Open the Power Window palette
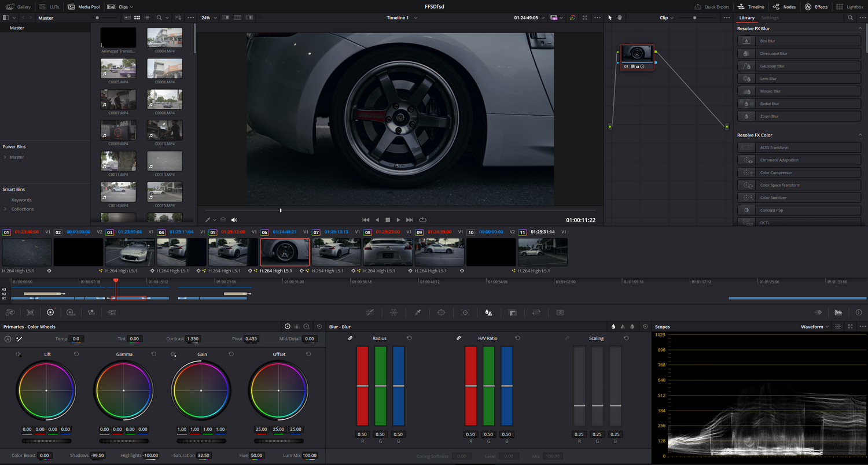 (441, 312)
